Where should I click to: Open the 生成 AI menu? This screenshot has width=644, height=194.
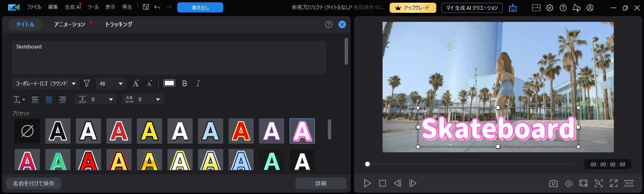72,7
